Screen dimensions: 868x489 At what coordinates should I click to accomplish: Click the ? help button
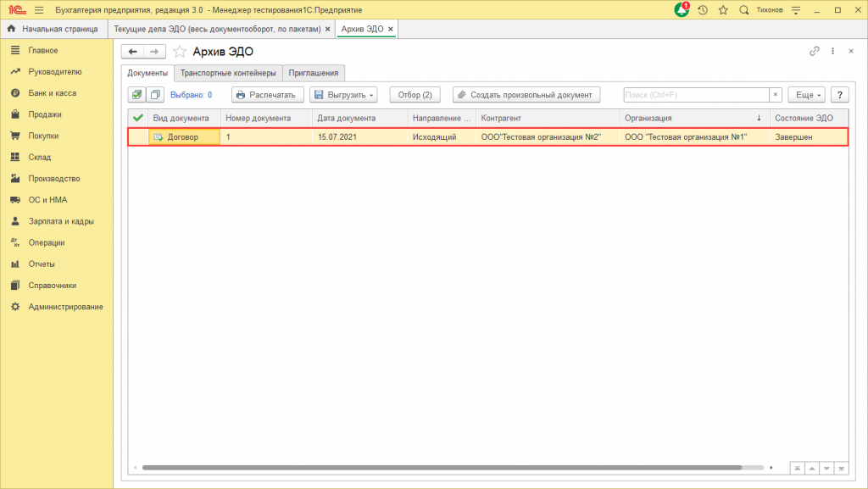[840, 95]
